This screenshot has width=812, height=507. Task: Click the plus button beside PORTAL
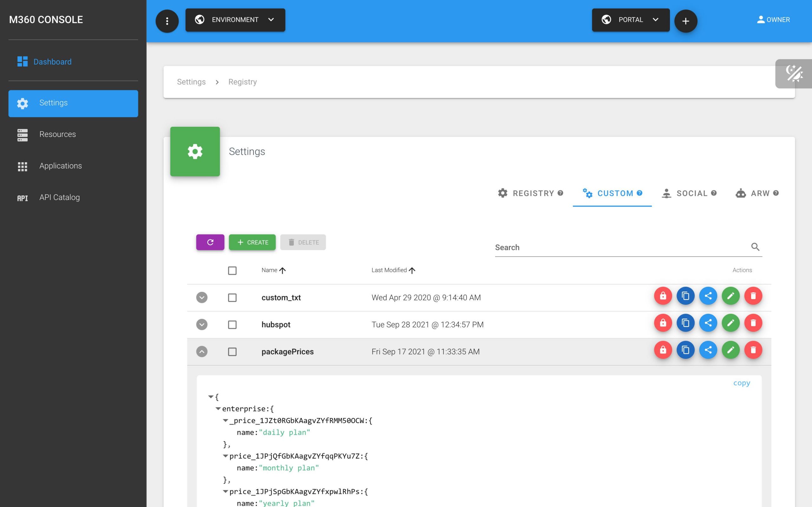(x=685, y=21)
